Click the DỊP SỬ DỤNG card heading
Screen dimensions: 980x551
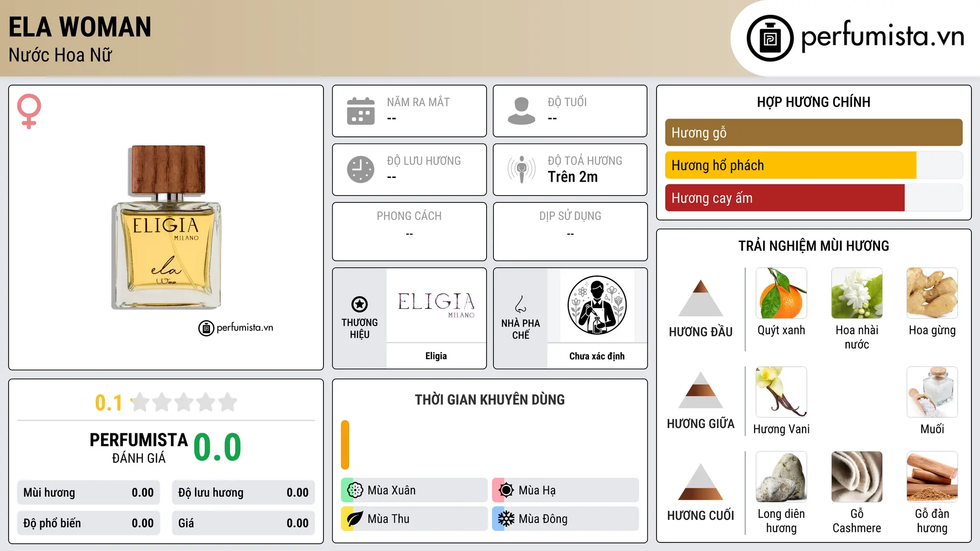[x=570, y=216]
